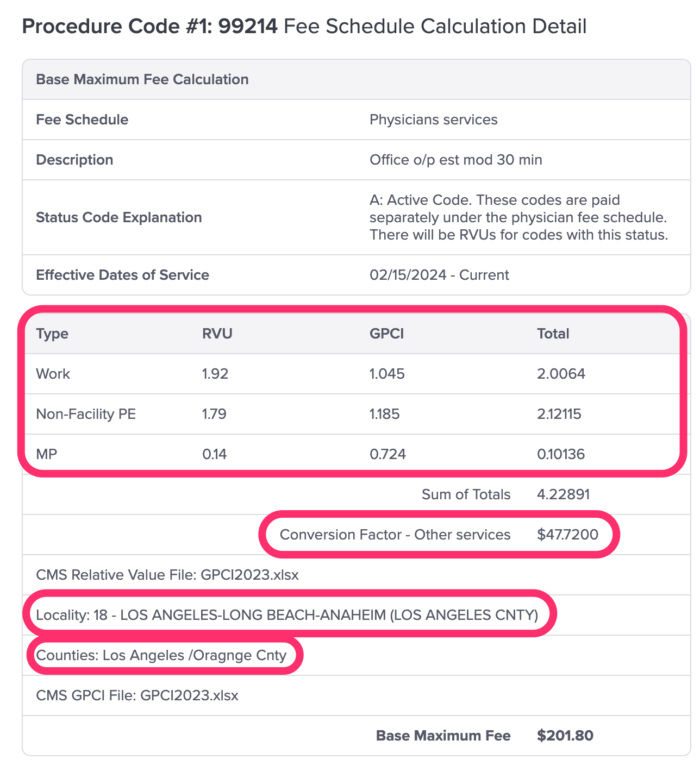
Task: Click the MP GPCI value 0.724
Action: click(387, 454)
